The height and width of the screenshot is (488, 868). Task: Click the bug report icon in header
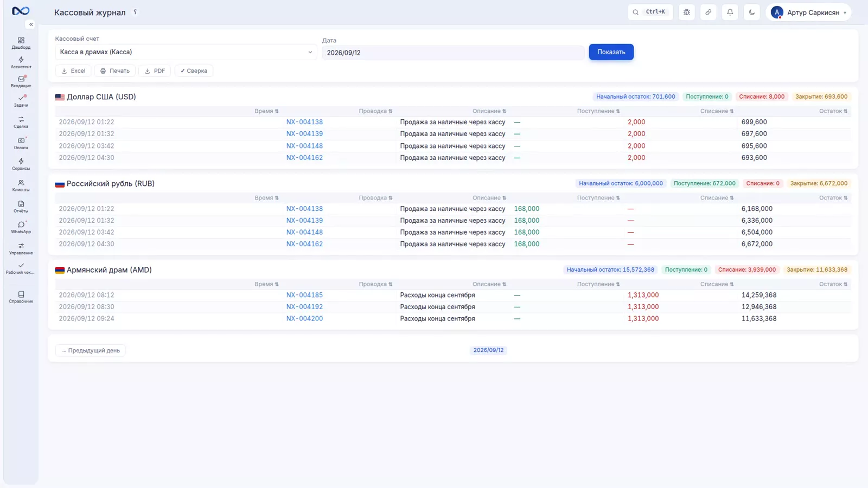(687, 12)
